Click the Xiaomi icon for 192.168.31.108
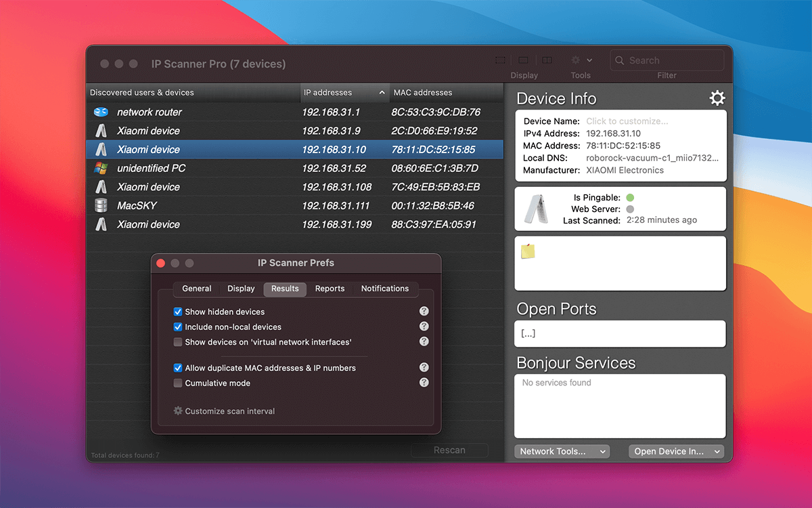The height and width of the screenshot is (508, 812). tap(101, 187)
